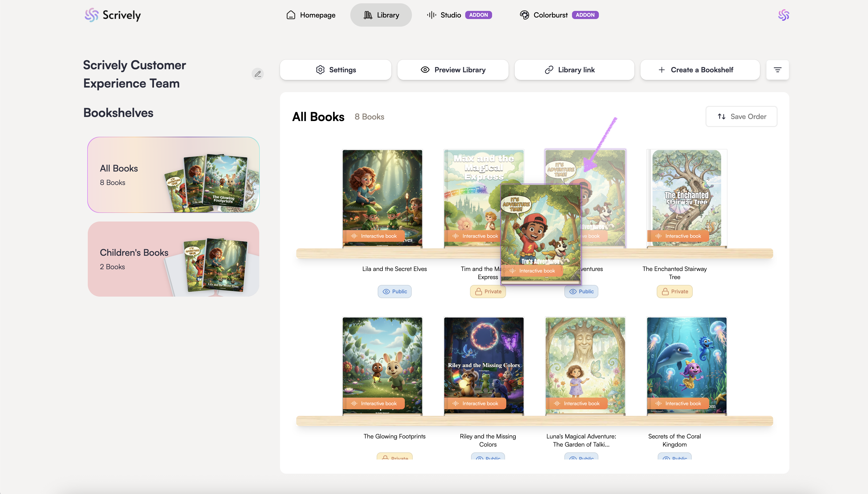Toggle Private badge under Tim and the Magical Express

pos(488,292)
